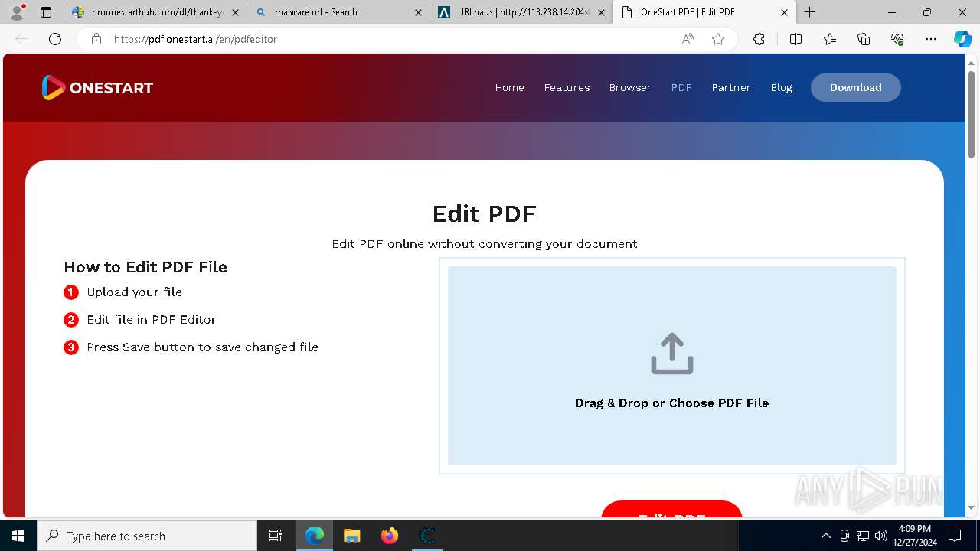Open the Settings and more ellipsis menu
980x551 pixels.
pyautogui.click(x=931, y=39)
